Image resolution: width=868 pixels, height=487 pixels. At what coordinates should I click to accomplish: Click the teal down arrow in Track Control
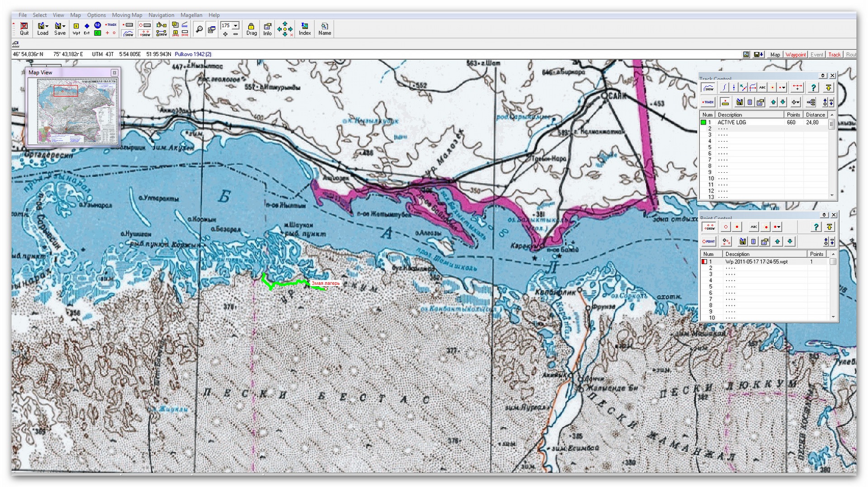coord(783,102)
